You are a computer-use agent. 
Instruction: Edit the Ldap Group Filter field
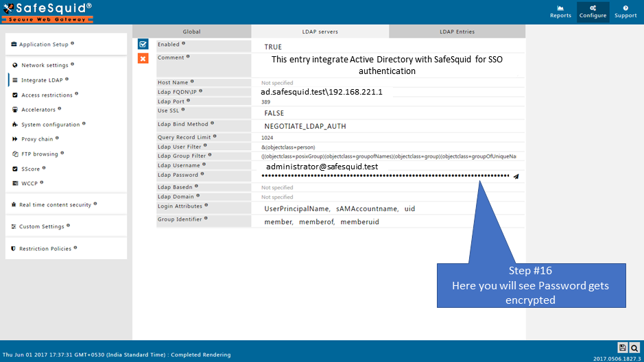click(x=388, y=156)
